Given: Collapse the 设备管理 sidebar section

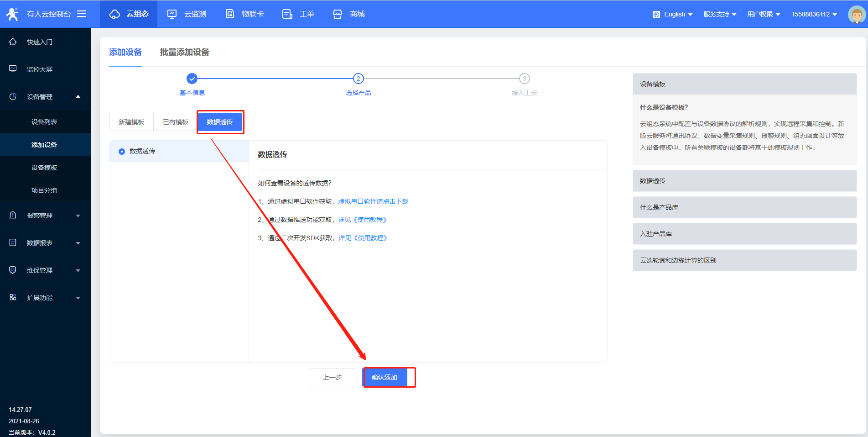Looking at the screenshot, I should coord(45,97).
